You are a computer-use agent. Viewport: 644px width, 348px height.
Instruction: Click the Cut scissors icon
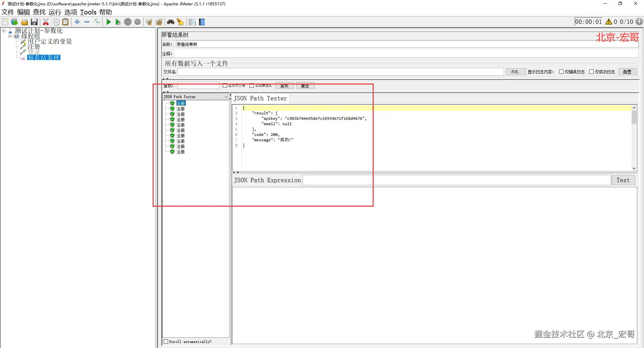(x=46, y=22)
